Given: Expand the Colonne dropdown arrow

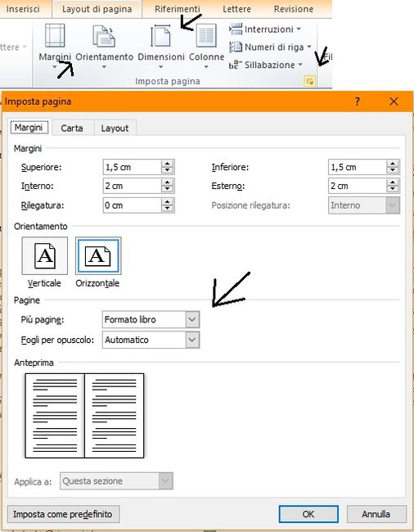Looking at the screenshot, I should 206,67.
